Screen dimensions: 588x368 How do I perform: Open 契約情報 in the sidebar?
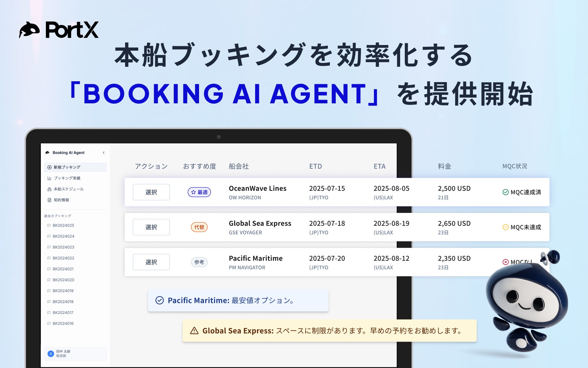coord(75,200)
